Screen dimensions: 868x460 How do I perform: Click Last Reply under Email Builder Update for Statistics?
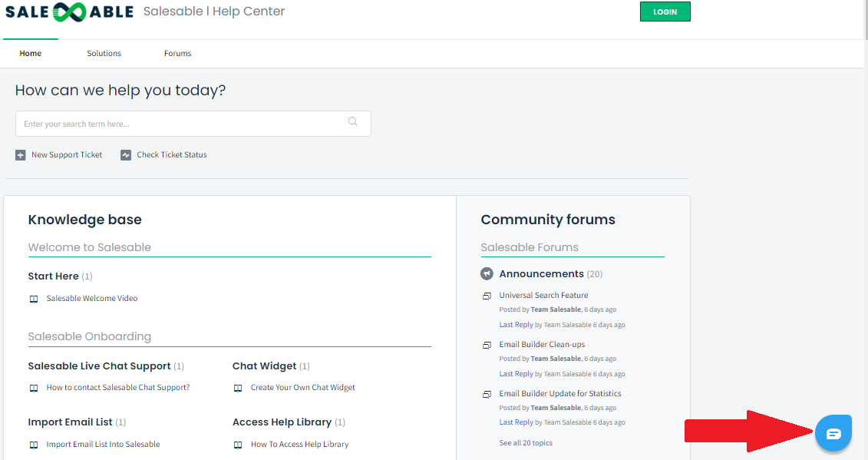pyautogui.click(x=516, y=422)
